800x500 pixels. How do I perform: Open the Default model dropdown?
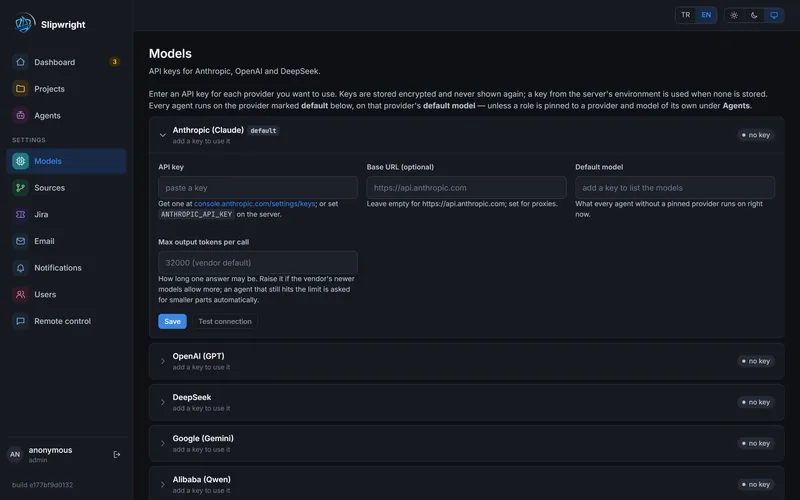pyautogui.click(x=674, y=188)
